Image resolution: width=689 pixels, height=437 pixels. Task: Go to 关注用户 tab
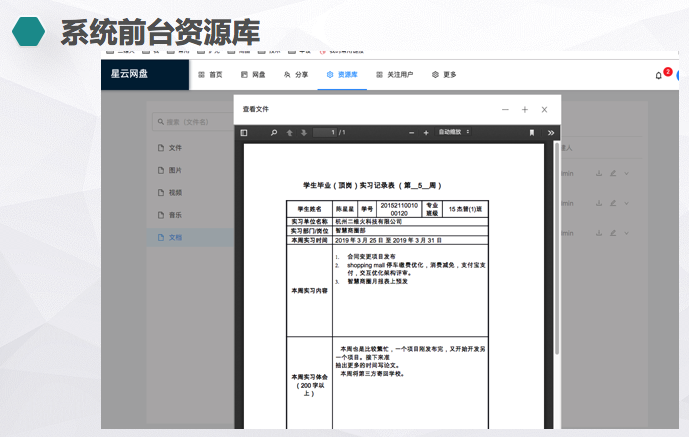(395, 75)
